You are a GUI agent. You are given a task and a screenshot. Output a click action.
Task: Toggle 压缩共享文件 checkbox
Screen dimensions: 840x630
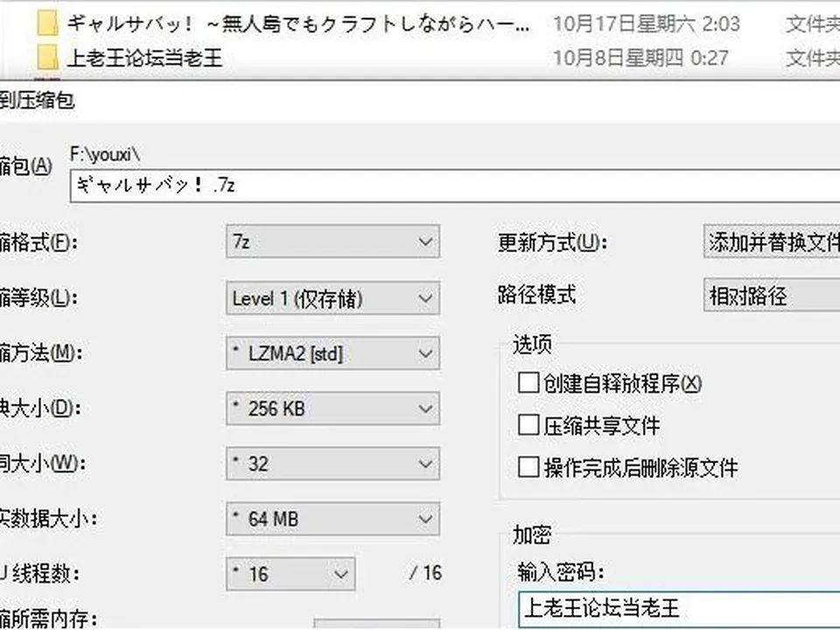tap(528, 425)
